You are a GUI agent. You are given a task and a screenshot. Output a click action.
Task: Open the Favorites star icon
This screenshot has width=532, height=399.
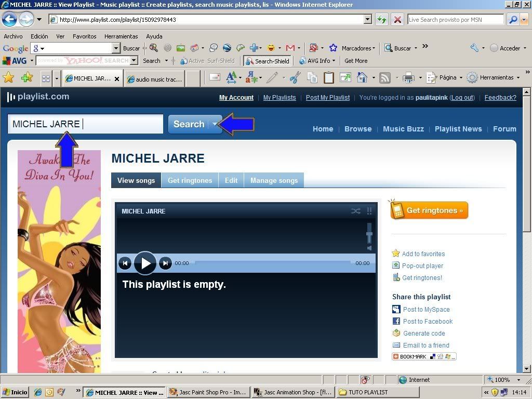coord(9,78)
